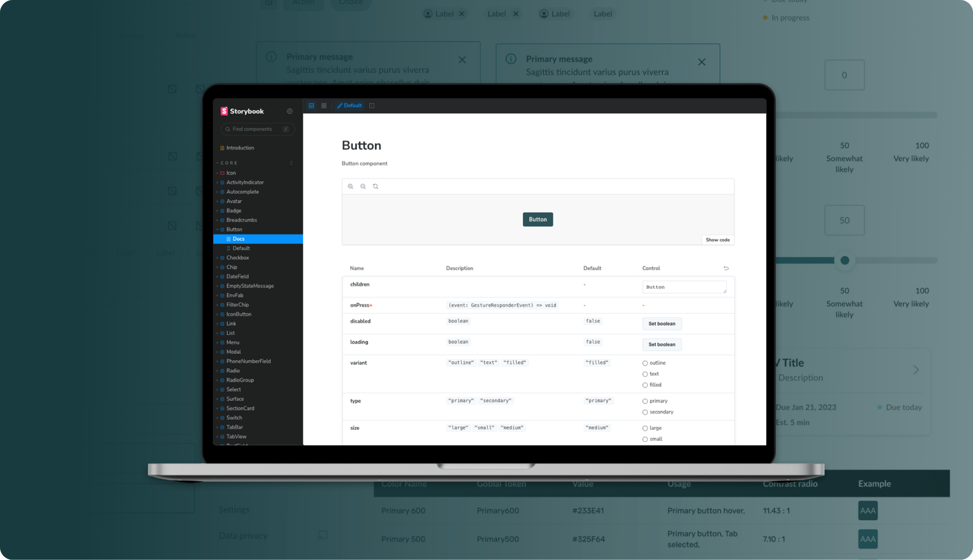
Task: Open the Storybook settings gear
Action: (x=290, y=111)
